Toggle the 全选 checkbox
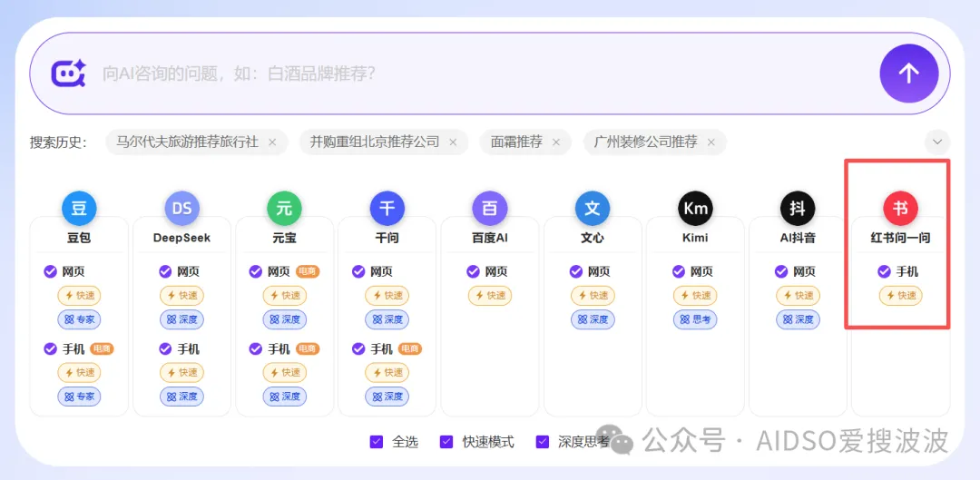Viewport: 980px width, 480px height. [x=377, y=442]
